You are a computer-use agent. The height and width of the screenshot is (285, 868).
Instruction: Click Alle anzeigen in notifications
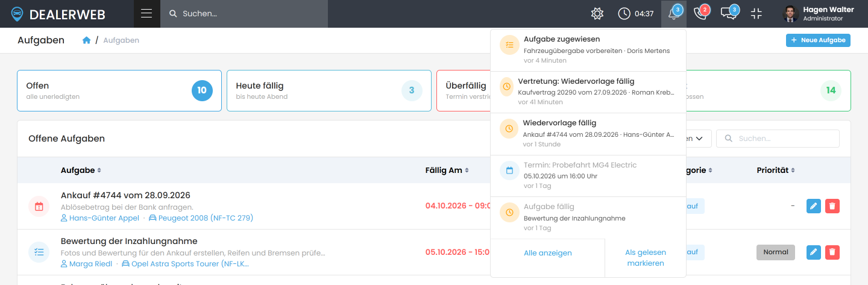(548, 253)
